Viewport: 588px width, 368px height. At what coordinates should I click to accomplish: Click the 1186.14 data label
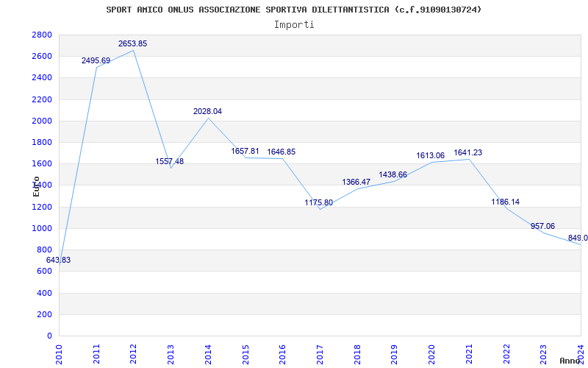coord(506,202)
